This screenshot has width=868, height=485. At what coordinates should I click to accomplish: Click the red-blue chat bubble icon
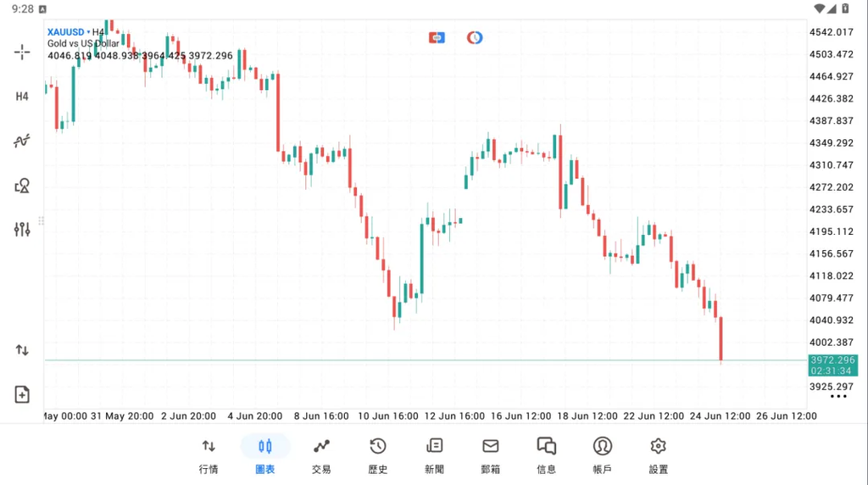[x=437, y=37]
